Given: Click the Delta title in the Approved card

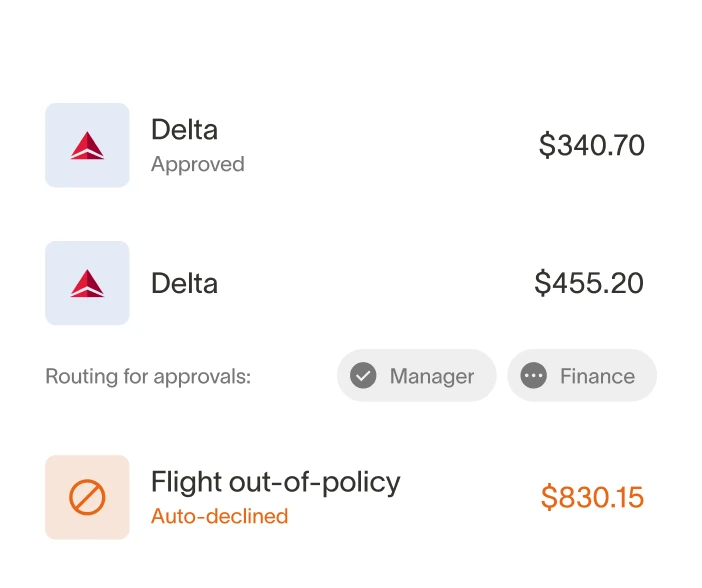Looking at the screenshot, I should (184, 130).
